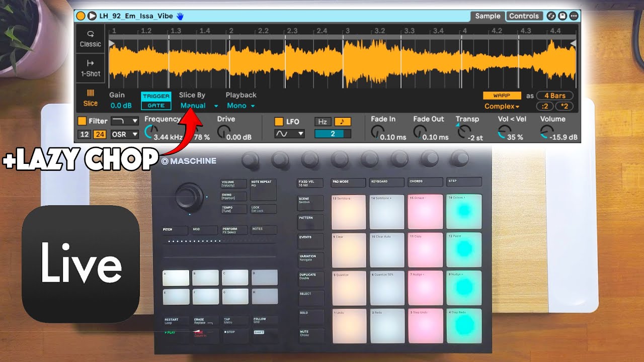Switch to the Sample tab
The width and height of the screenshot is (644, 362).
tap(488, 16)
